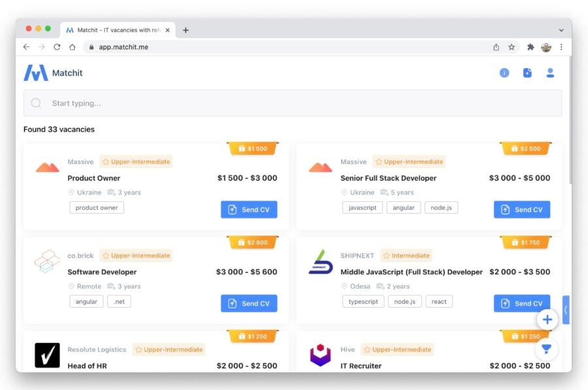Click the $1 250 badge on Head of HR
The height and width of the screenshot is (390, 588).
pos(253,336)
